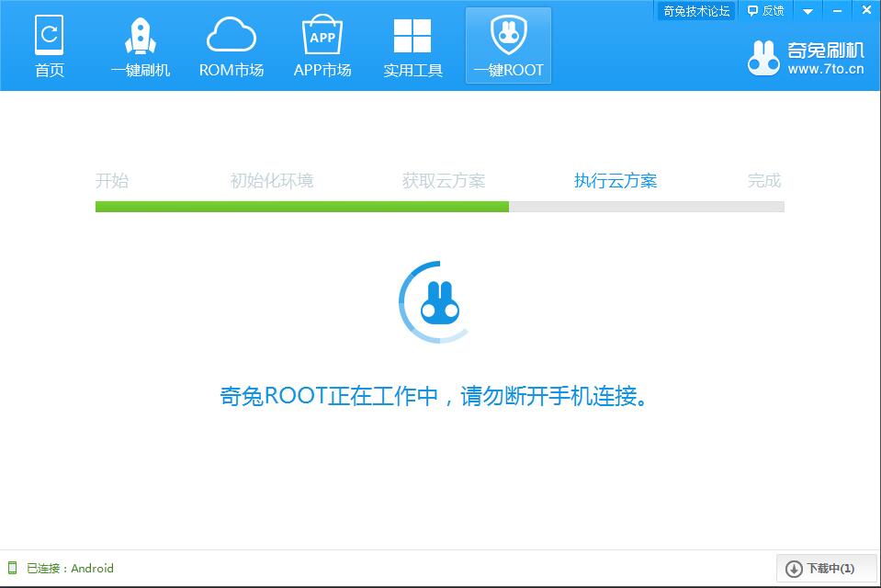Click the 获取云方案 step label
This screenshot has height=588, width=881.
click(444, 180)
